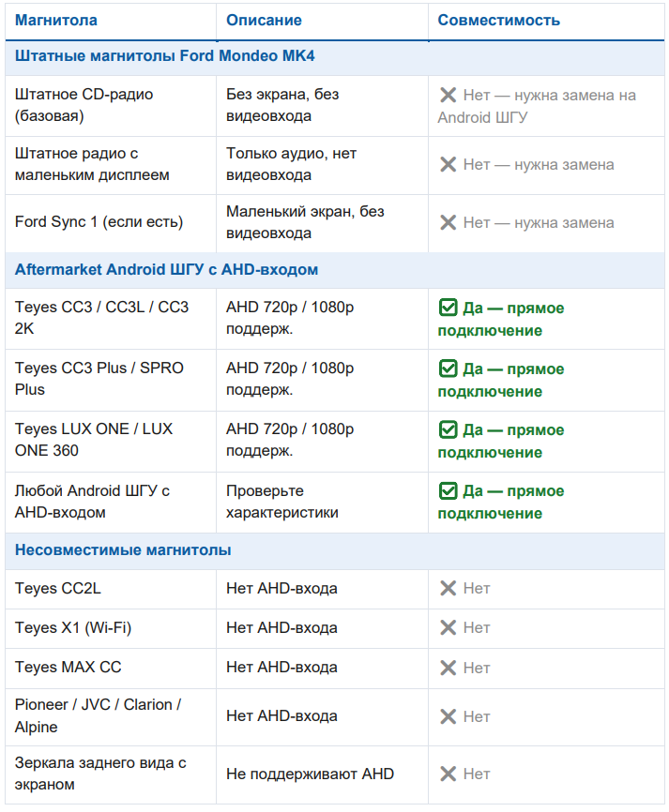Click cell Маленький экран, без видеовхода
This screenshot has width=669, height=812.
coord(322,222)
